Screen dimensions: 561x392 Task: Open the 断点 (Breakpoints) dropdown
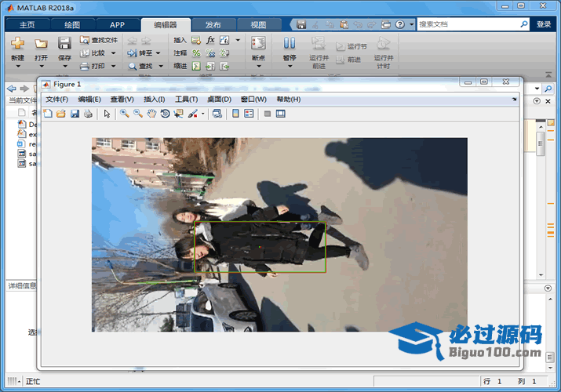(258, 67)
